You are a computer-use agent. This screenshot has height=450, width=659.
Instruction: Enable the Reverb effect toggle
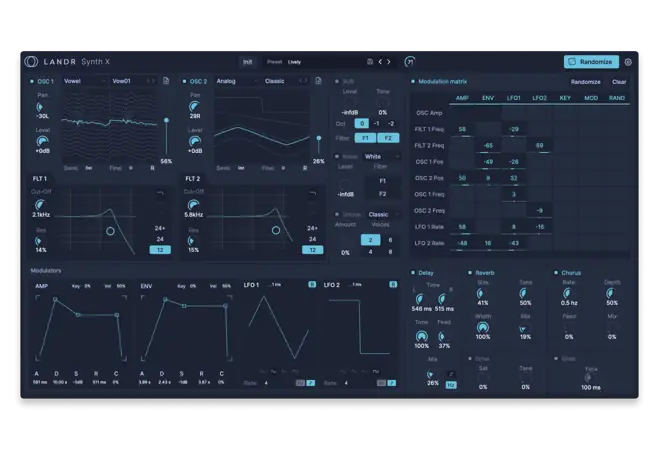(x=470, y=271)
